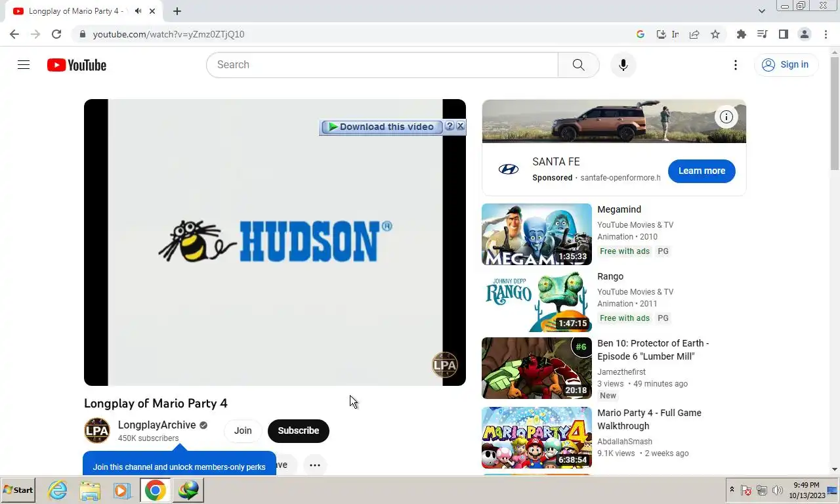Open File Explorer from taskbar
Screen dimensions: 840x504
[90, 490]
